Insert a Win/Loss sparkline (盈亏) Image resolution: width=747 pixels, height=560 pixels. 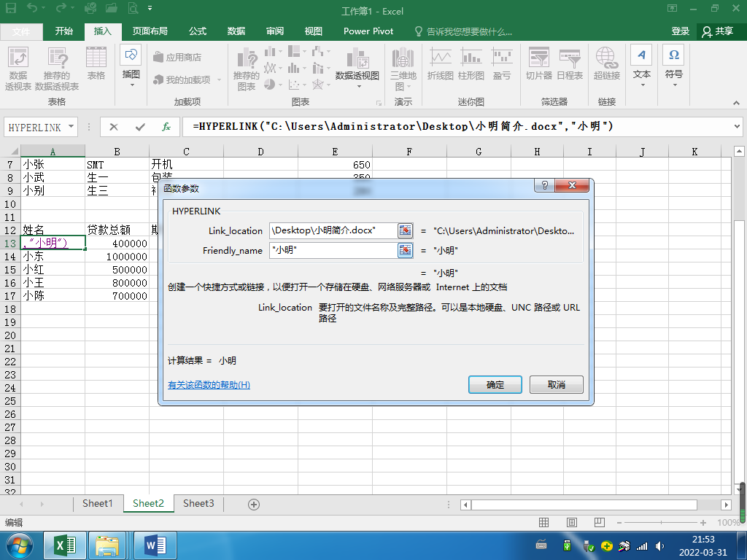[x=502, y=63]
